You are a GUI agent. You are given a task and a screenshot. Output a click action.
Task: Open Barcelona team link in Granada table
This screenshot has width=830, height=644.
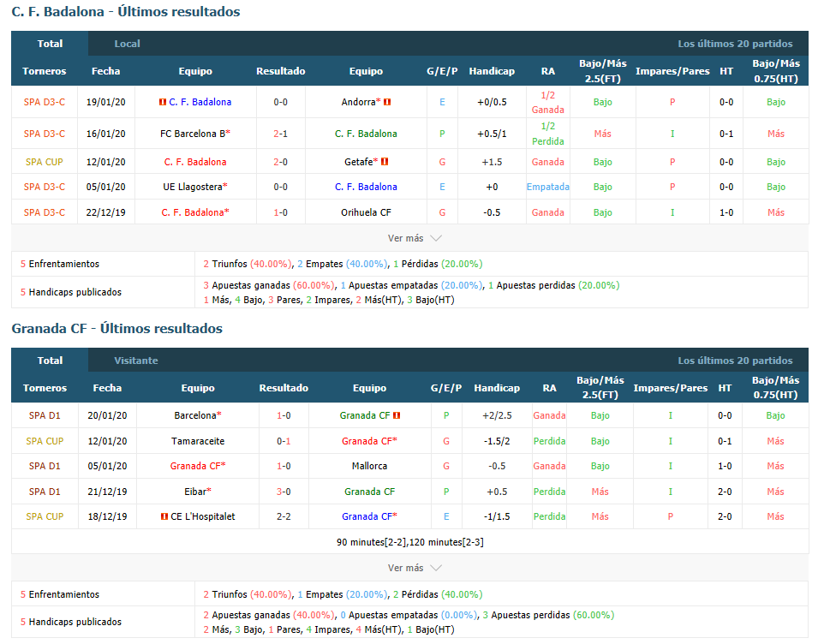click(x=195, y=415)
